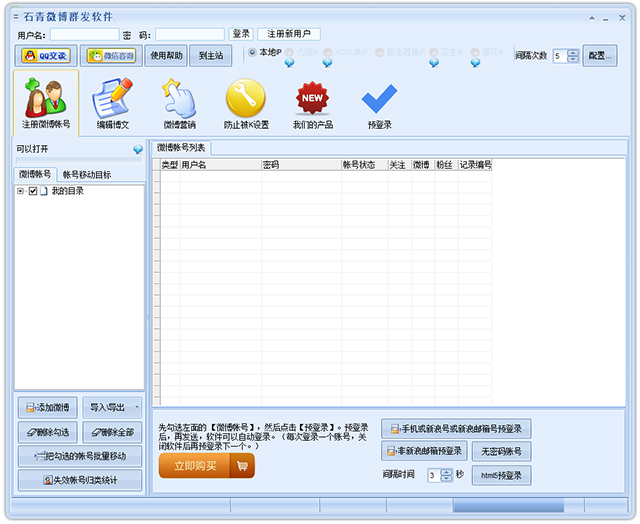Sort by 用户名 column header
Image resolution: width=640 pixels, height=524 pixels.
point(221,165)
